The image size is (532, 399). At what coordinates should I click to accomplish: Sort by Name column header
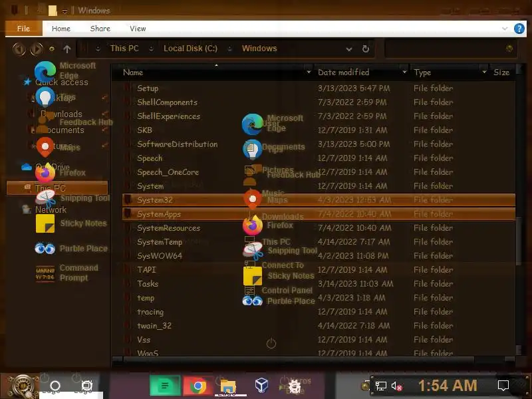pos(133,72)
